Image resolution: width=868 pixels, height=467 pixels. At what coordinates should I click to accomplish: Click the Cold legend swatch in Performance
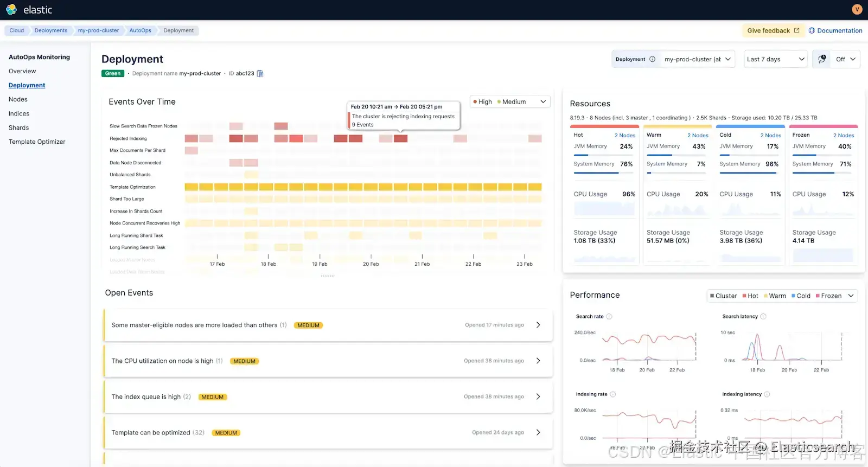[x=793, y=296]
